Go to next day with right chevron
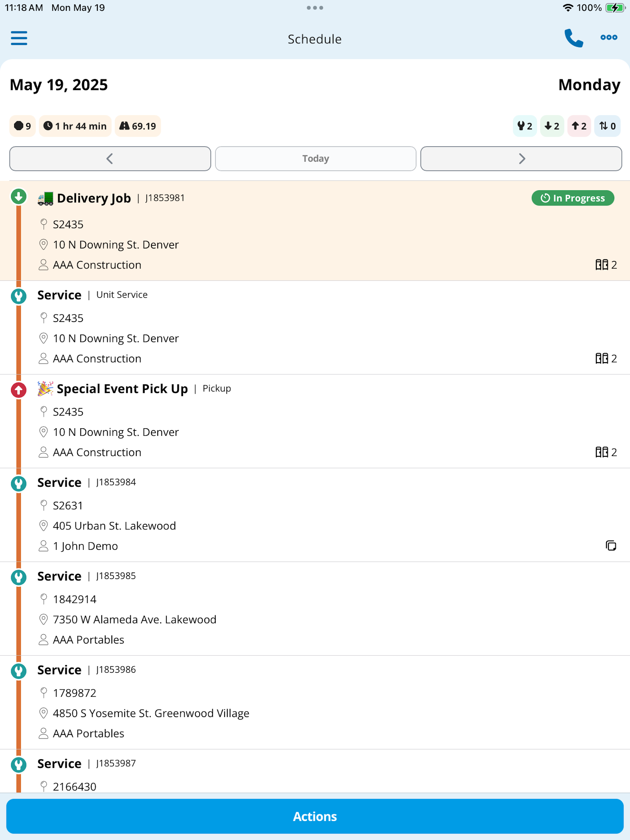The image size is (630, 840). (521, 159)
